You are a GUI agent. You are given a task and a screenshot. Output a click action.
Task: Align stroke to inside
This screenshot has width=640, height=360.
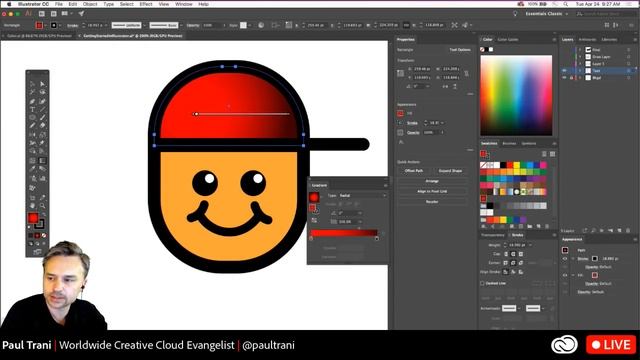(513, 272)
